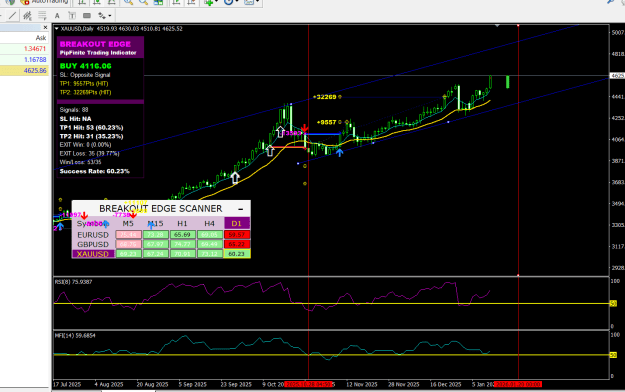Click GBPUSD M15 cell 67.97
The width and height of the screenshot is (625, 392).
[155, 244]
